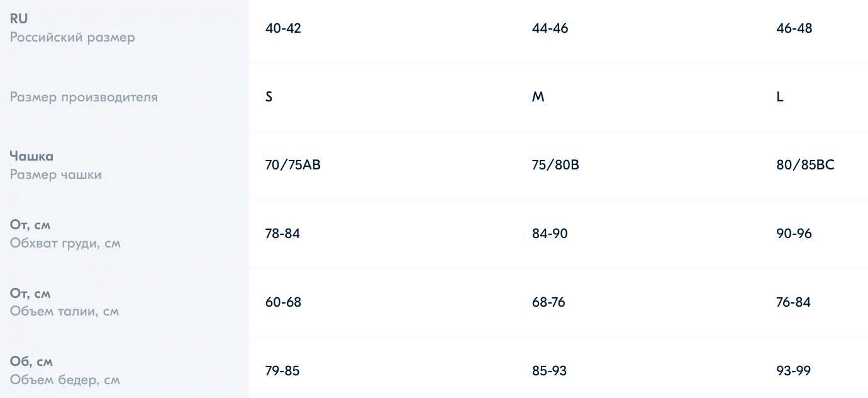
Task: Click the 'Размер производителя' row label
Action: [x=84, y=97]
